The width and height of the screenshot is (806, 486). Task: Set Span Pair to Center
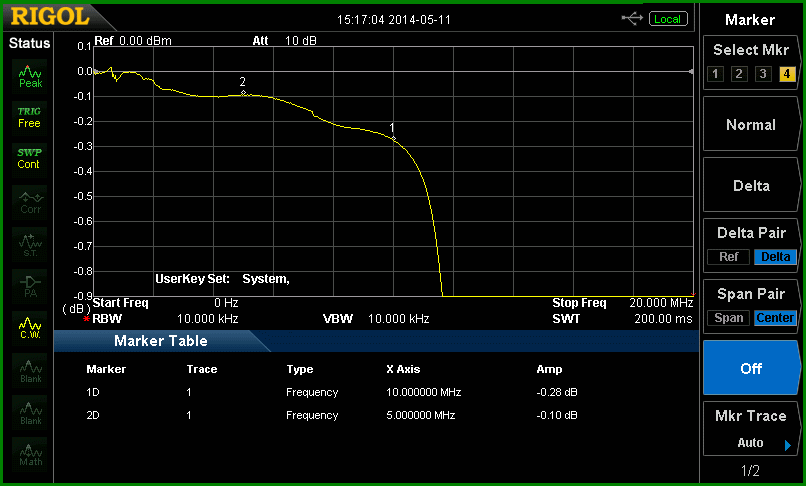(775, 318)
